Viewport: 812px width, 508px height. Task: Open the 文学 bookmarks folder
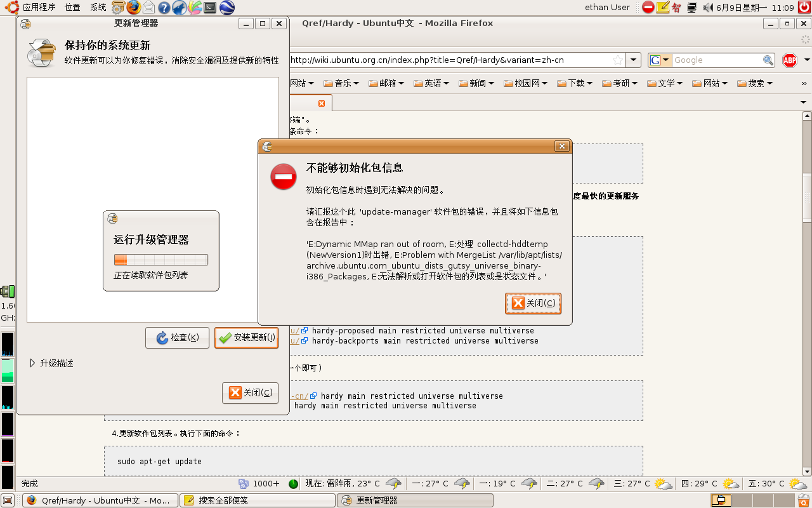coord(665,83)
